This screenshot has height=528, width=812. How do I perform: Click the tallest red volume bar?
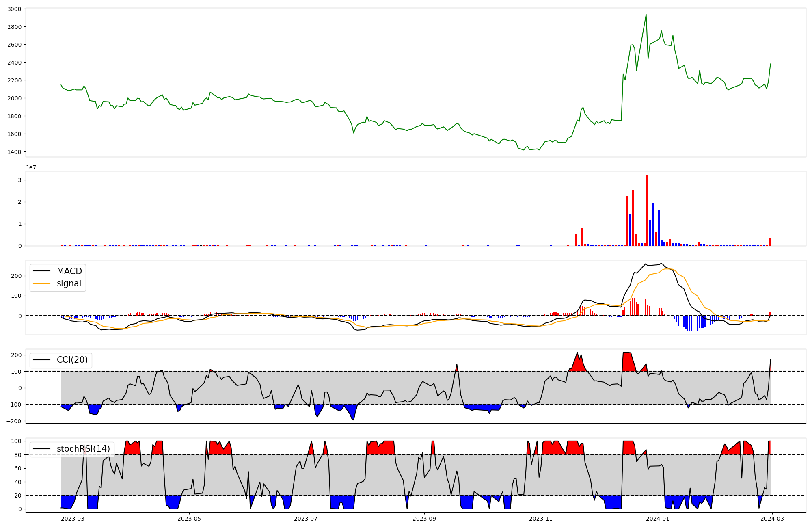click(647, 211)
